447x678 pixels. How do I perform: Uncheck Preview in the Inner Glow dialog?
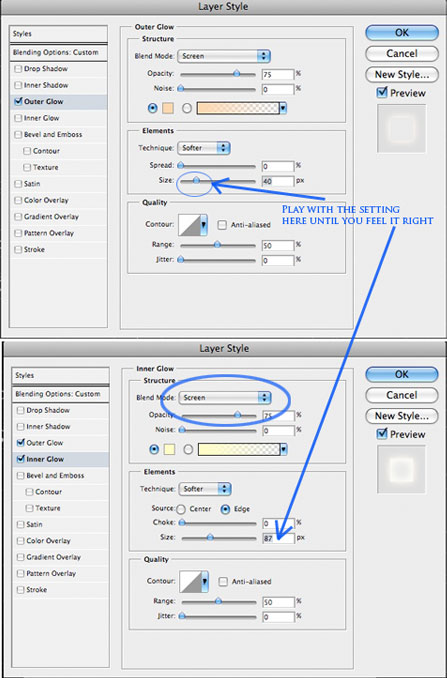coord(382,434)
